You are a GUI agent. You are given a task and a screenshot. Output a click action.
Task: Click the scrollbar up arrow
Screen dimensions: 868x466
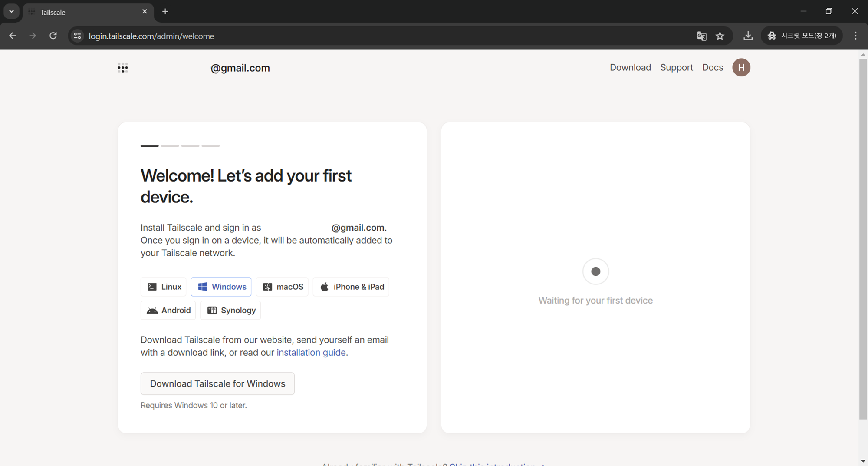863,54
